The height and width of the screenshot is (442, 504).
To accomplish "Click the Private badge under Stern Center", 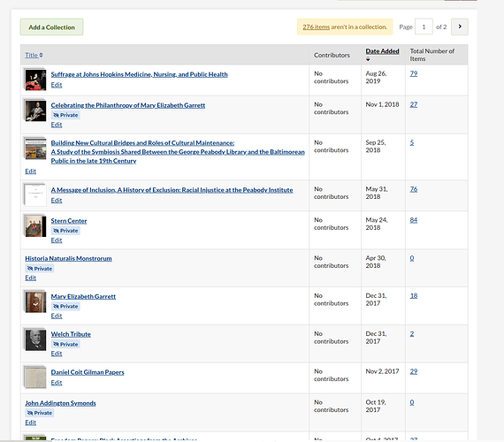I will pyautogui.click(x=65, y=231).
